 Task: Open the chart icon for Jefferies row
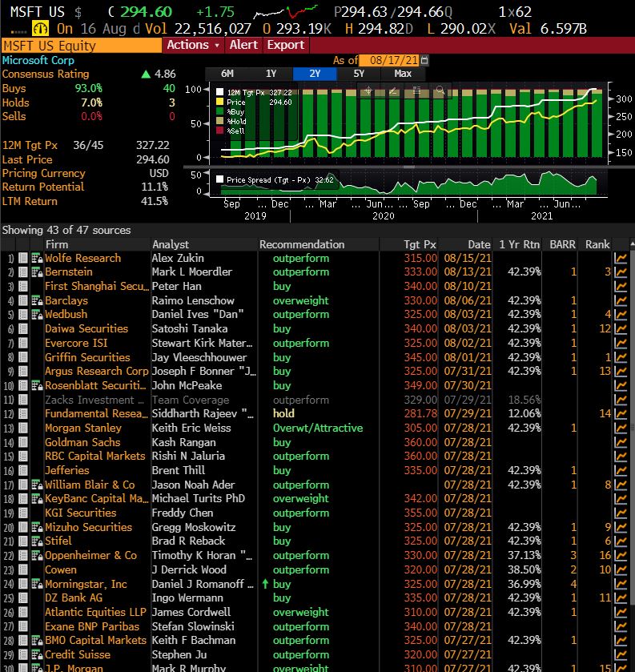pos(621,471)
